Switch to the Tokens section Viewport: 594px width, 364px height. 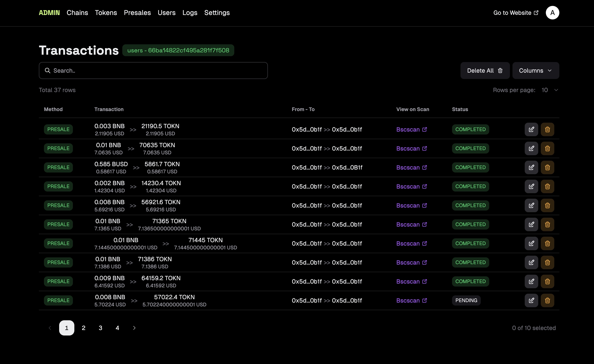click(x=106, y=12)
